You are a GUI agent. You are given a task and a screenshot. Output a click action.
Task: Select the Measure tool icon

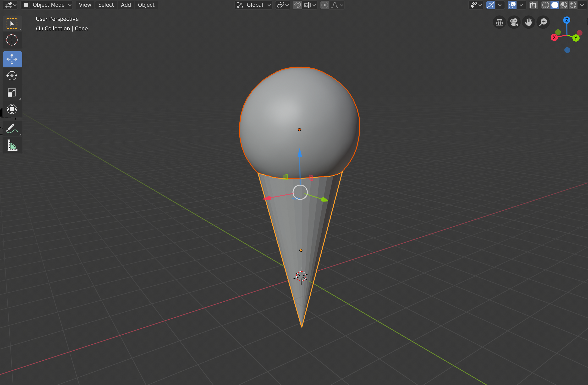[x=12, y=146]
